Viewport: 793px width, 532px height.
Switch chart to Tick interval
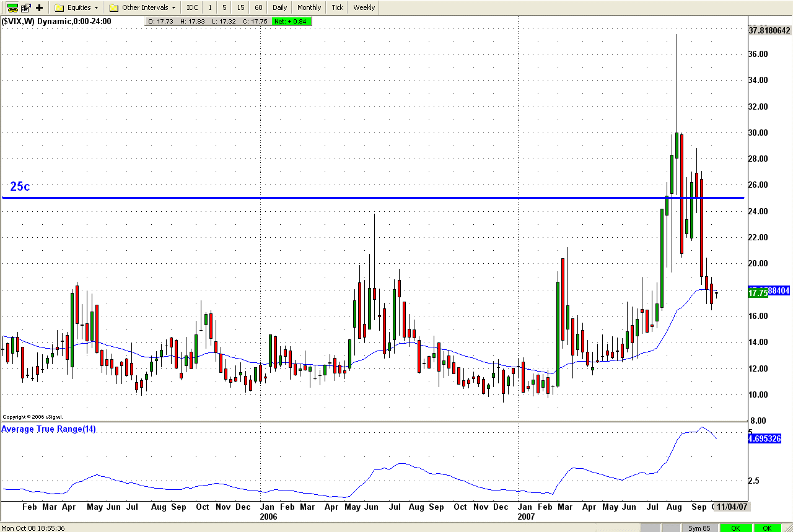click(337, 7)
